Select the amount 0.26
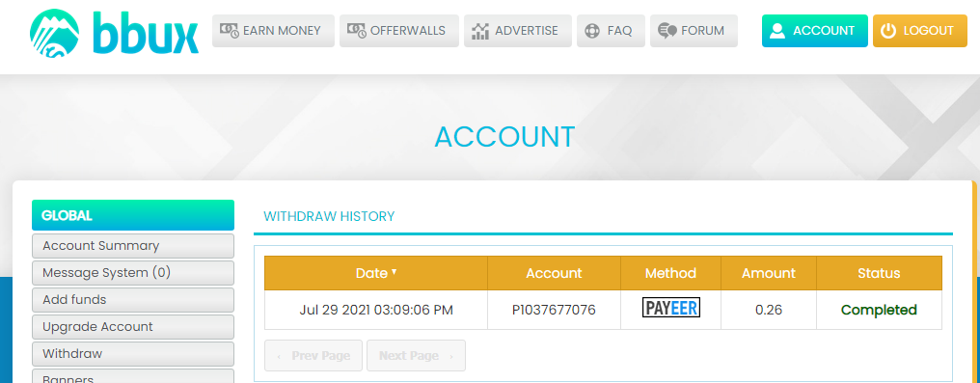This screenshot has width=980, height=383. 769,310
